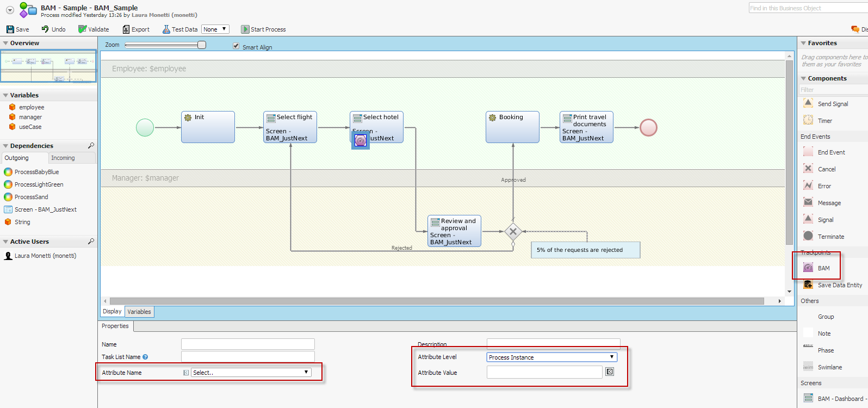Open the Dependencies search wrench icon
The height and width of the screenshot is (408, 868).
point(91,145)
